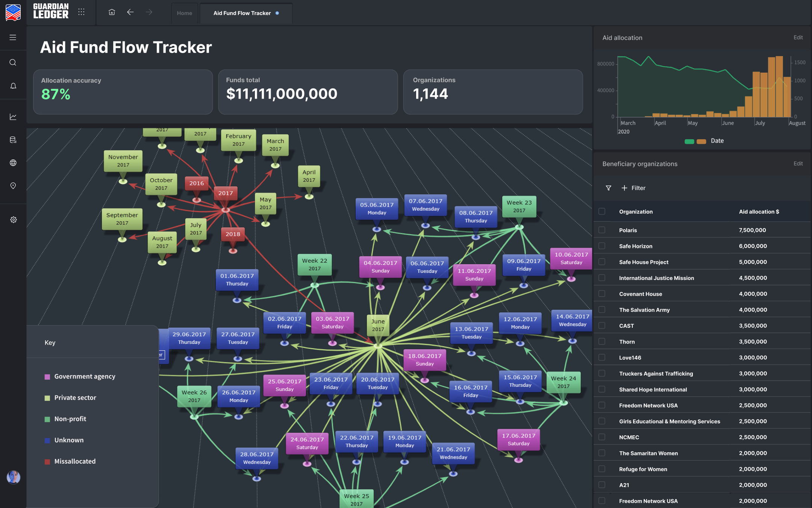Toggle the select-all Organization header checkbox

pyautogui.click(x=602, y=211)
